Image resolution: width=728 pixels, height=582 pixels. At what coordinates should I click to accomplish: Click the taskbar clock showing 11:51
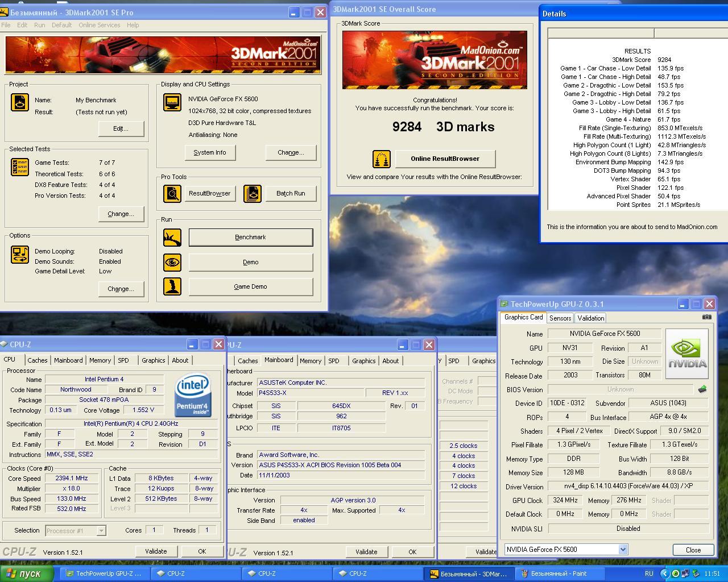(x=712, y=573)
